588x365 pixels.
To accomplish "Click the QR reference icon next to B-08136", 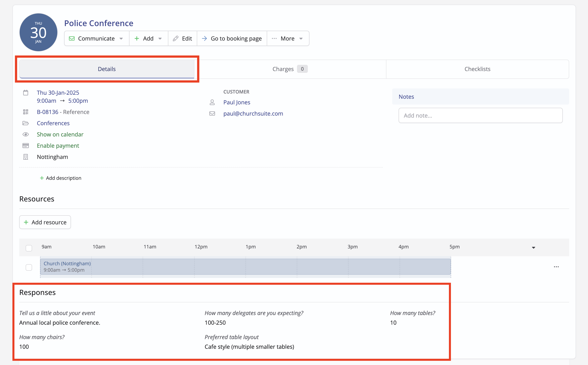I will pyautogui.click(x=26, y=112).
